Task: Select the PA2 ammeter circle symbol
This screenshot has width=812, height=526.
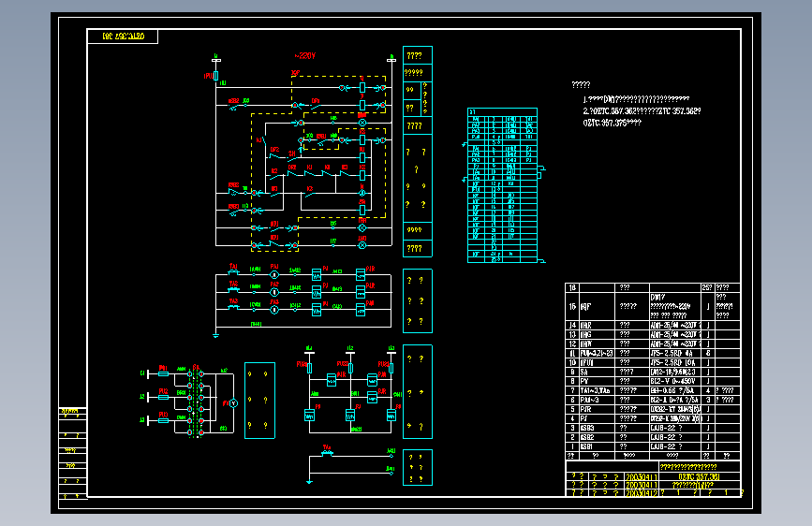Action: 274,293
